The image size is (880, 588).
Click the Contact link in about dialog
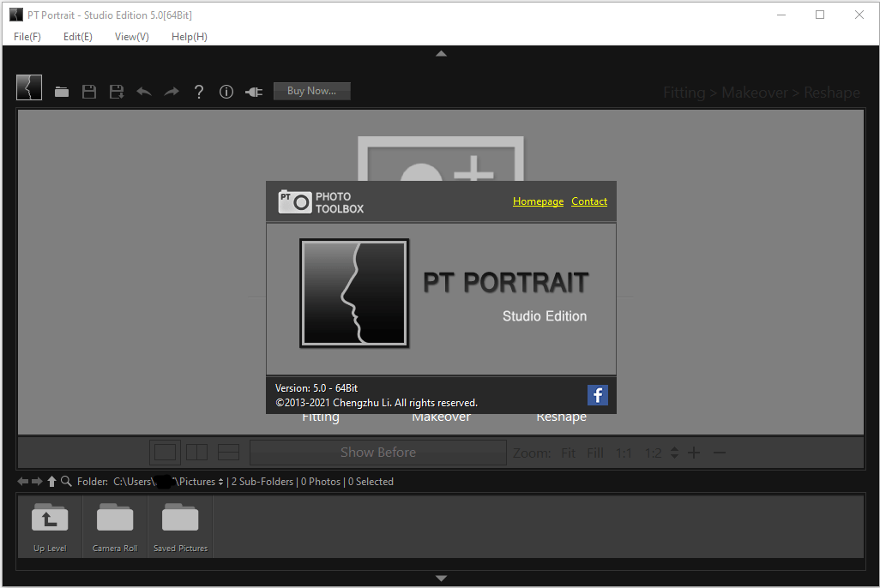click(589, 201)
